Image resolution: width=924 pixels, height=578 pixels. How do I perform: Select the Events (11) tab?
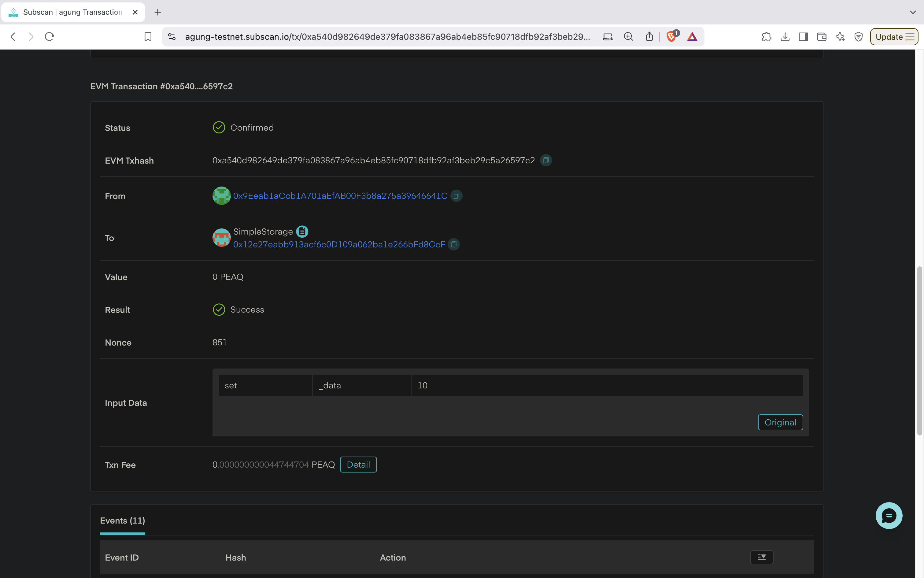coord(122,521)
